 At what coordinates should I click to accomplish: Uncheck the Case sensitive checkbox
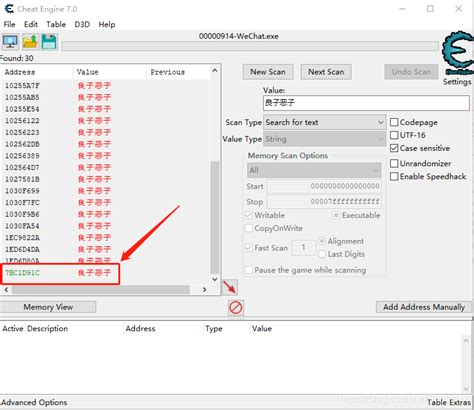pos(394,148)
